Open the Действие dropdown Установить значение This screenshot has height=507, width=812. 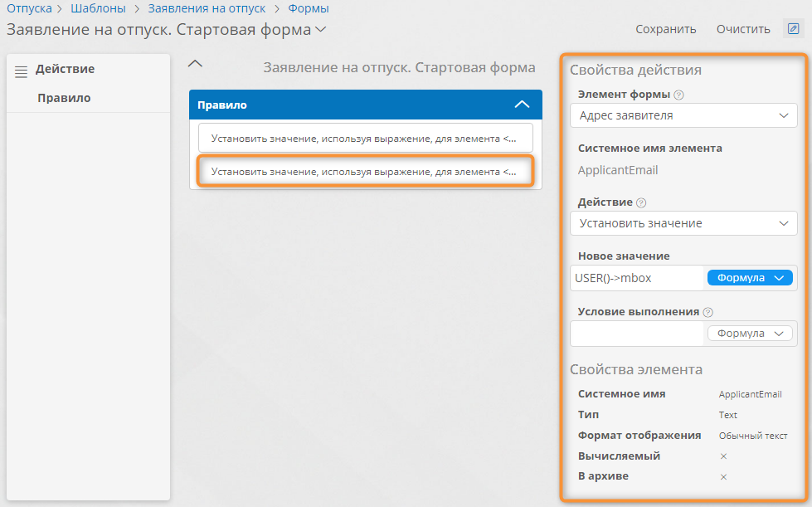tap(683, 223)
